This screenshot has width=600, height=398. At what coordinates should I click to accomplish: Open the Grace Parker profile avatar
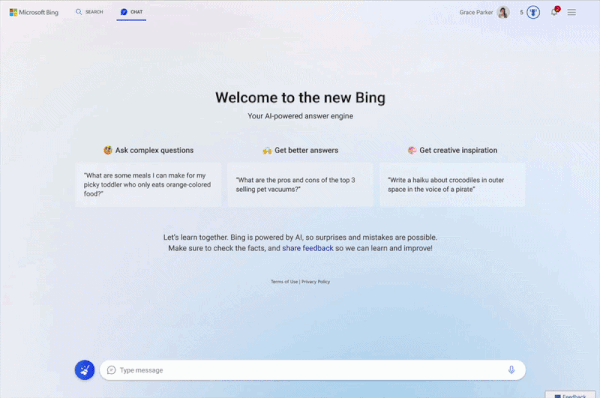[x=503, y=12]
